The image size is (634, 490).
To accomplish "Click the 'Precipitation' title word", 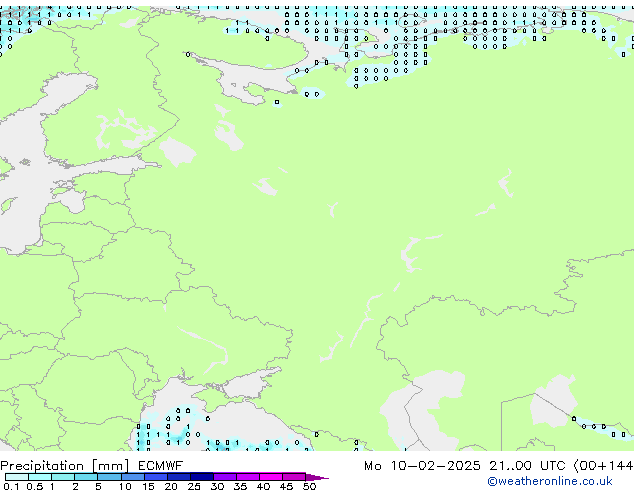I will 42,466.
